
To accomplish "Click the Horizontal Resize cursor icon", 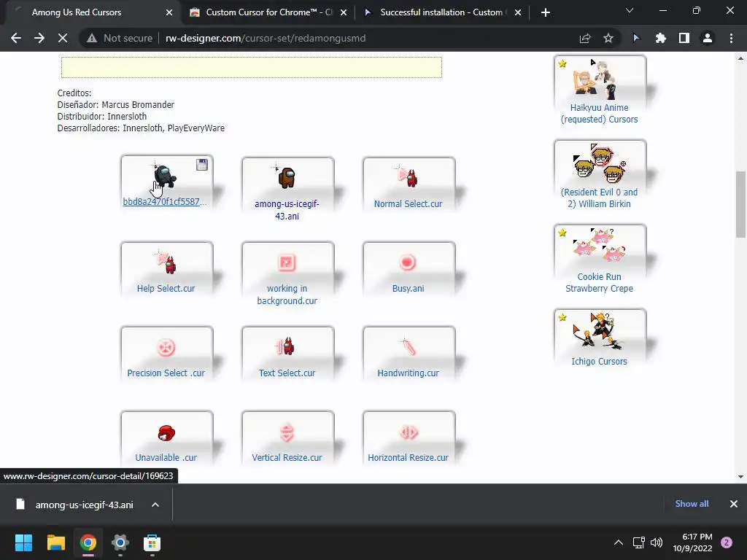I will click(x=409, y=432).
